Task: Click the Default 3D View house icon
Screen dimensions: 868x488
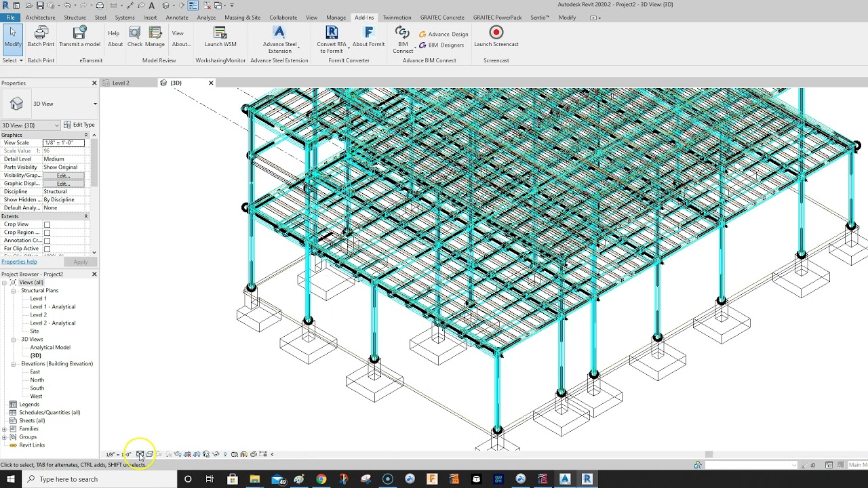Action: (166, 5)
